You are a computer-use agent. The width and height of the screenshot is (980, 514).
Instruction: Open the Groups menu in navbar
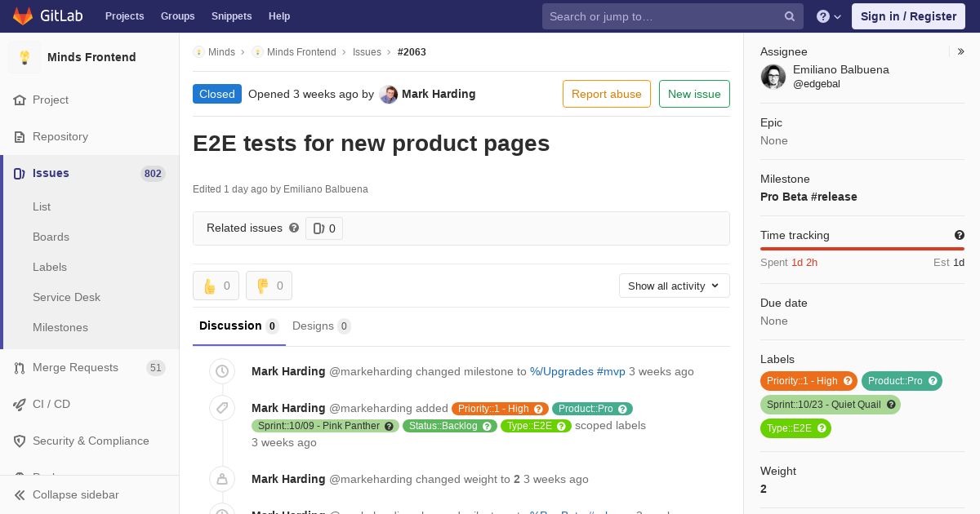[177, 16]
